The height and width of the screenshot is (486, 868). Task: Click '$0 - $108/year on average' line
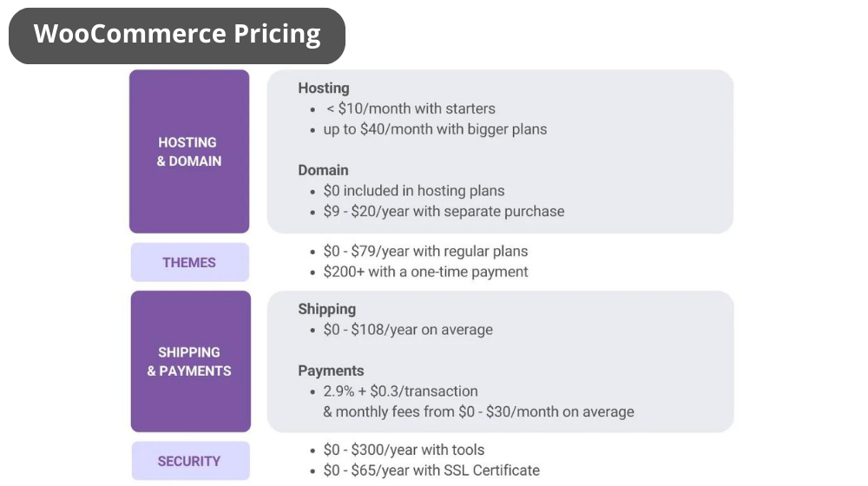pos(408,329)
